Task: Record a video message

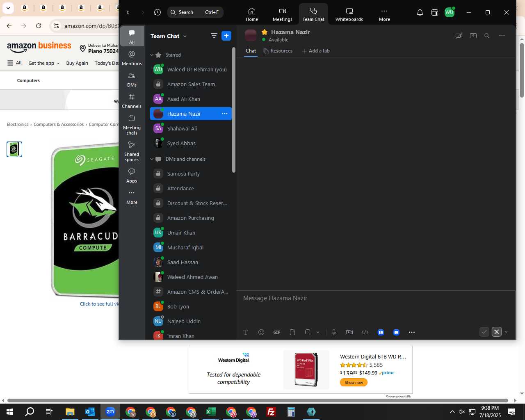Action: click(349, 332)
